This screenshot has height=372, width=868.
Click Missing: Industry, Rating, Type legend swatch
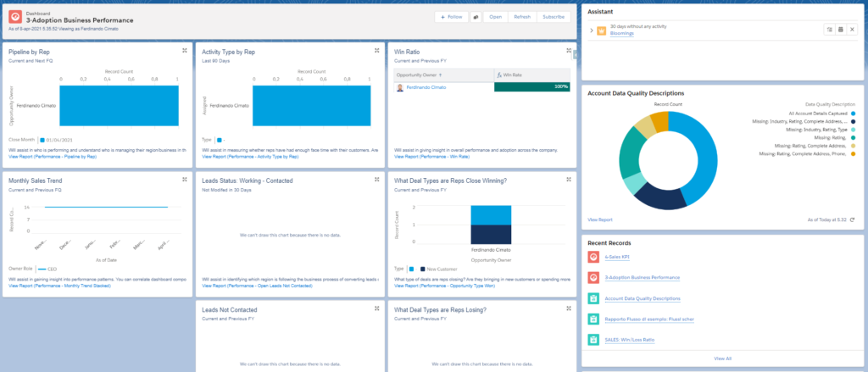853,129
